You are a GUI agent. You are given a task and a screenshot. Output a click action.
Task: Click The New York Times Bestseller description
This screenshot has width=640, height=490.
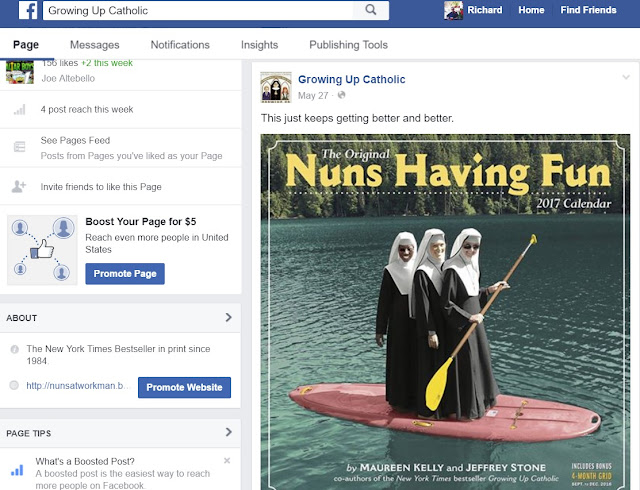(x=118, y=355)
